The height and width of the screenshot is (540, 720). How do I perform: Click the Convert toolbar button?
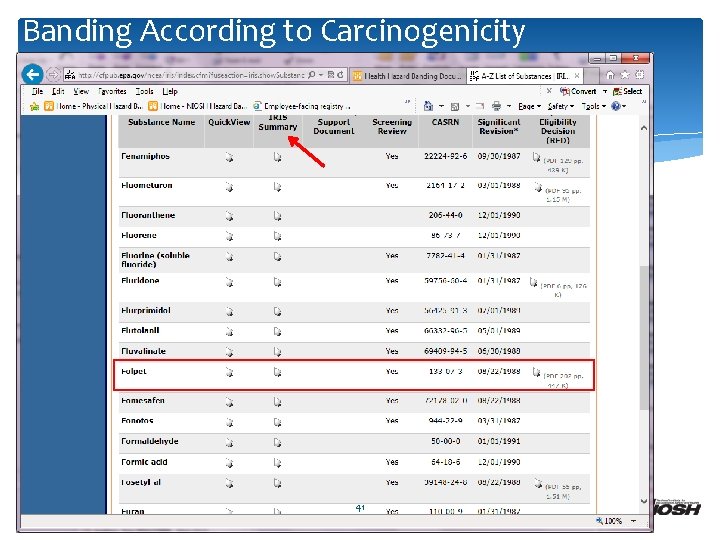point(578,91)
